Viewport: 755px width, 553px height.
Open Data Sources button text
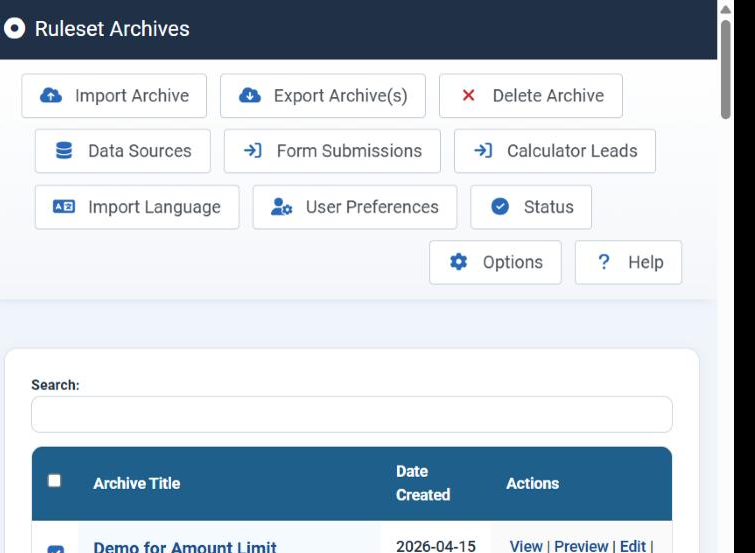140,151
